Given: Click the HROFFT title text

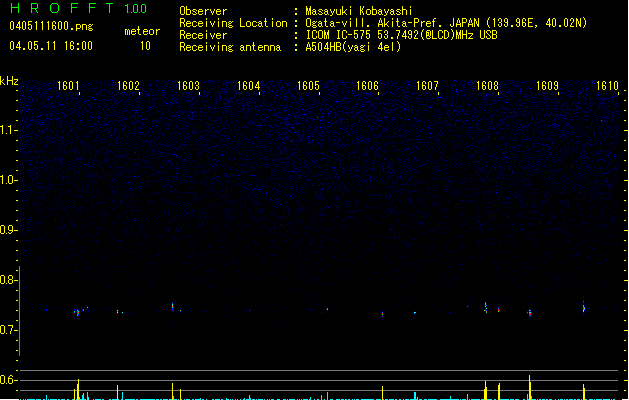Looking at the screenshot, I should (x=62, y=8).
